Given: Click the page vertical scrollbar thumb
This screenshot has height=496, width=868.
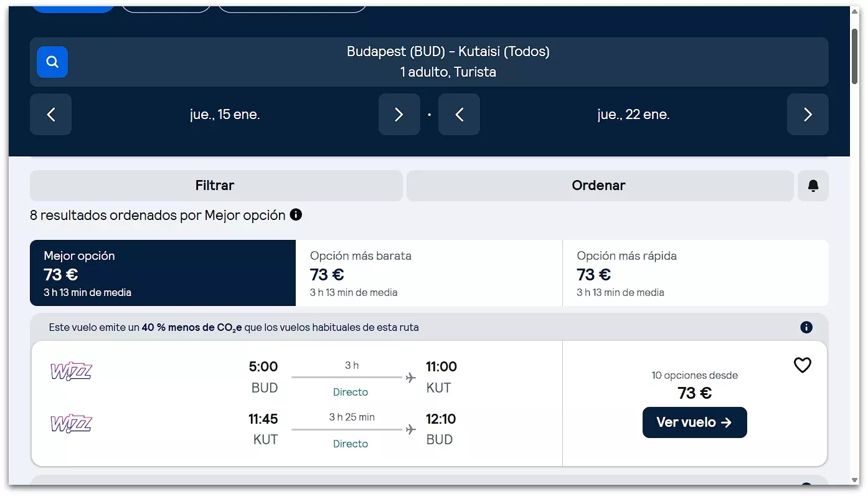Looking at the screenshot, I should 854,56.
